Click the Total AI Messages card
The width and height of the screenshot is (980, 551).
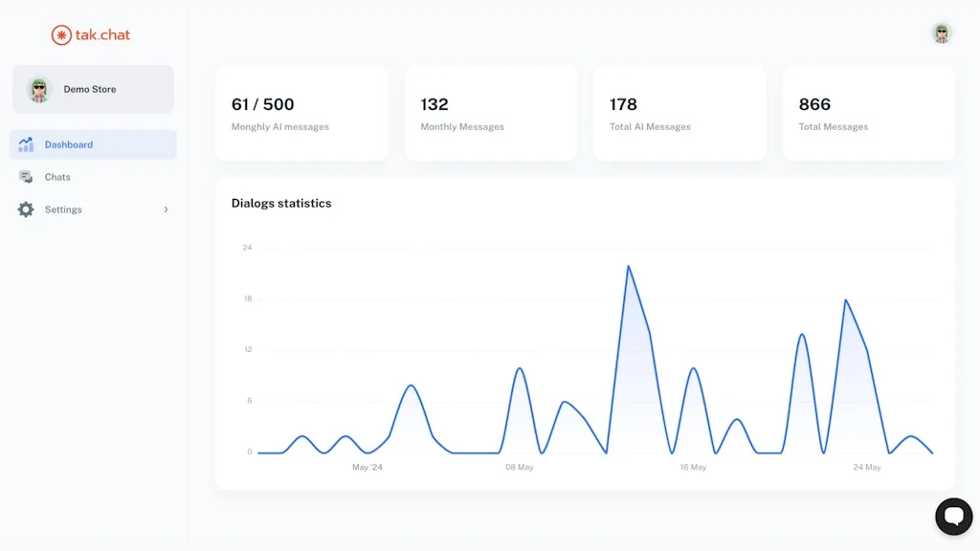click(679, 112)
